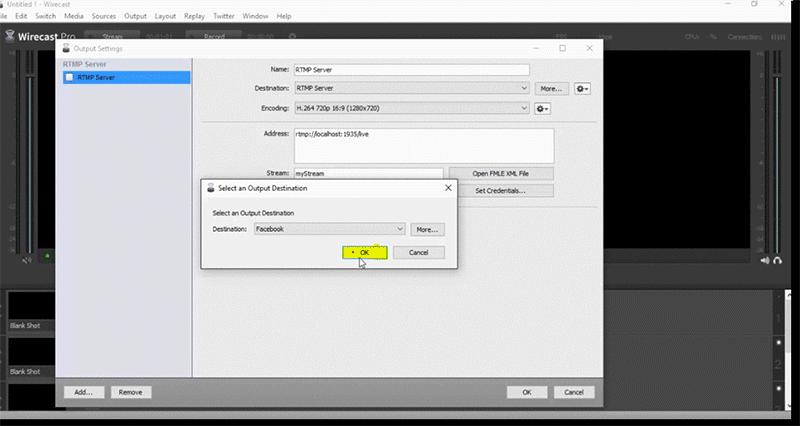800x426 pixels.
Task: Toggle the speaker mute icon on left meter
Action: click(x=27, y=260)
